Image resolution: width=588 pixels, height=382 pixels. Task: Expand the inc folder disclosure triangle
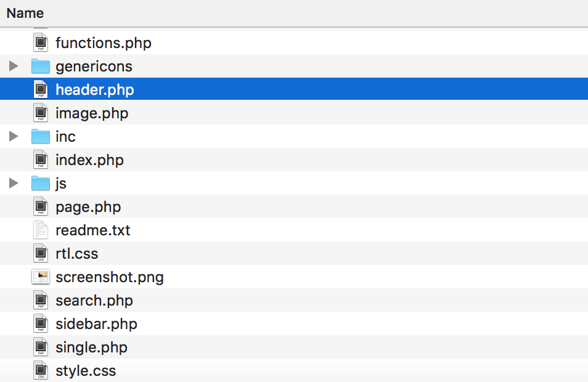tap(14, 136)
